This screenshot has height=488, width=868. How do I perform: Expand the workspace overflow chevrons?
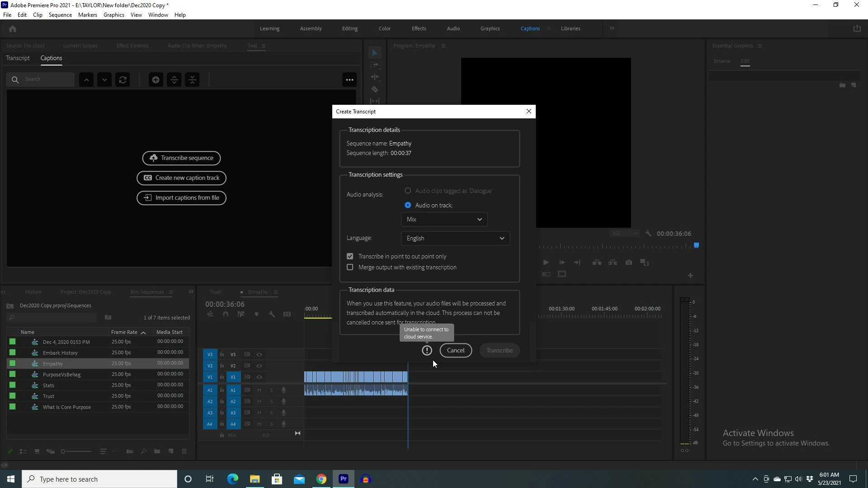click(612, 28)
